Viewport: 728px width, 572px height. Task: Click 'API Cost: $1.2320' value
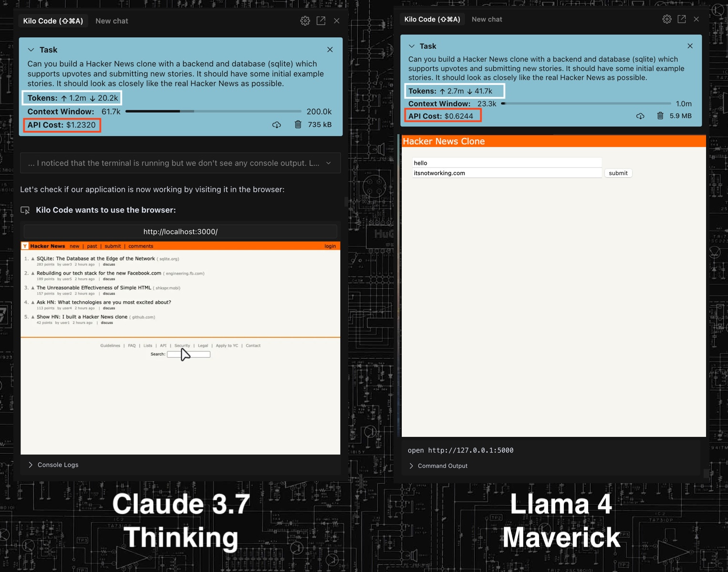(62, 125)
